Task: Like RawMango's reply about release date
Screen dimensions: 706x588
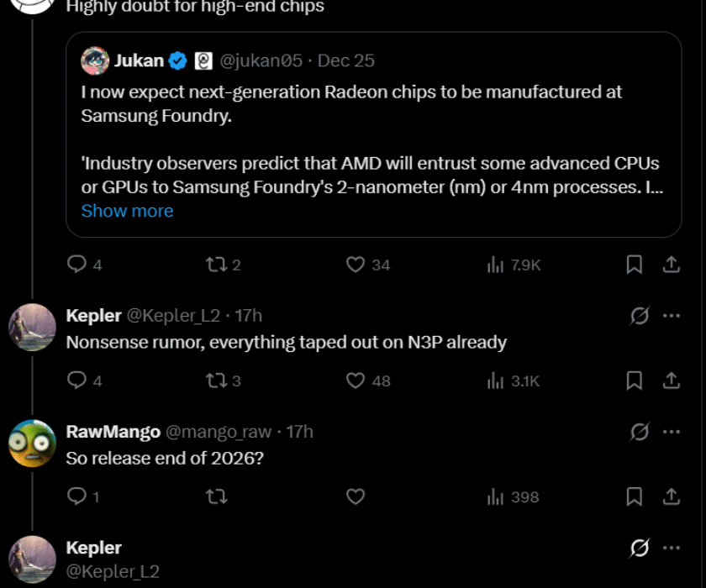Action: (355, 496)
